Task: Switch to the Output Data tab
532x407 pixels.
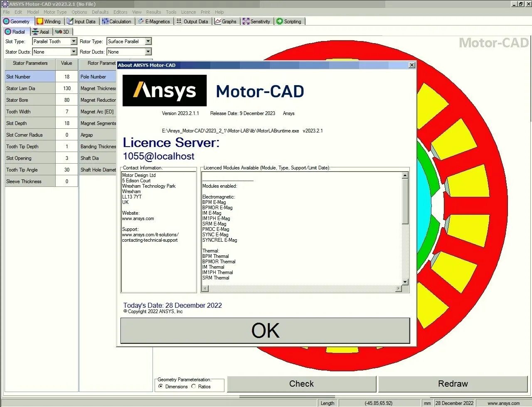Action: 192,21
